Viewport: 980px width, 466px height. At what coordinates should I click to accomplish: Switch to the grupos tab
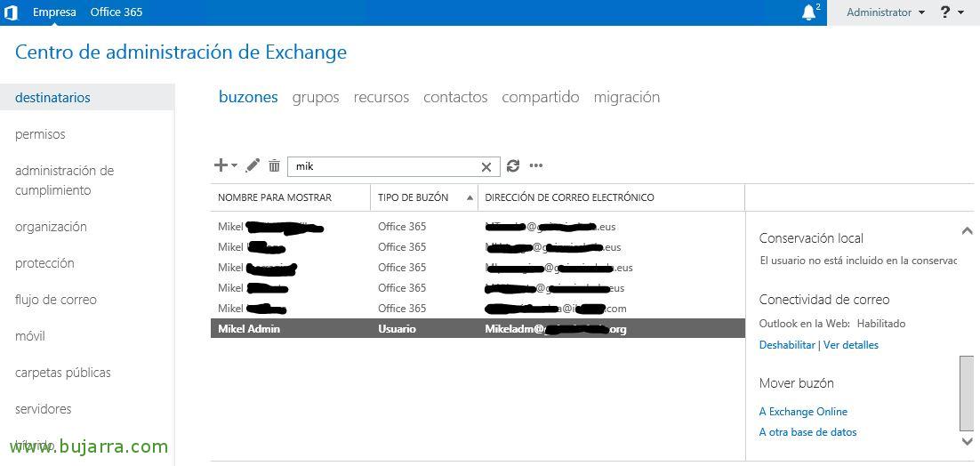(x=315, y=97)
